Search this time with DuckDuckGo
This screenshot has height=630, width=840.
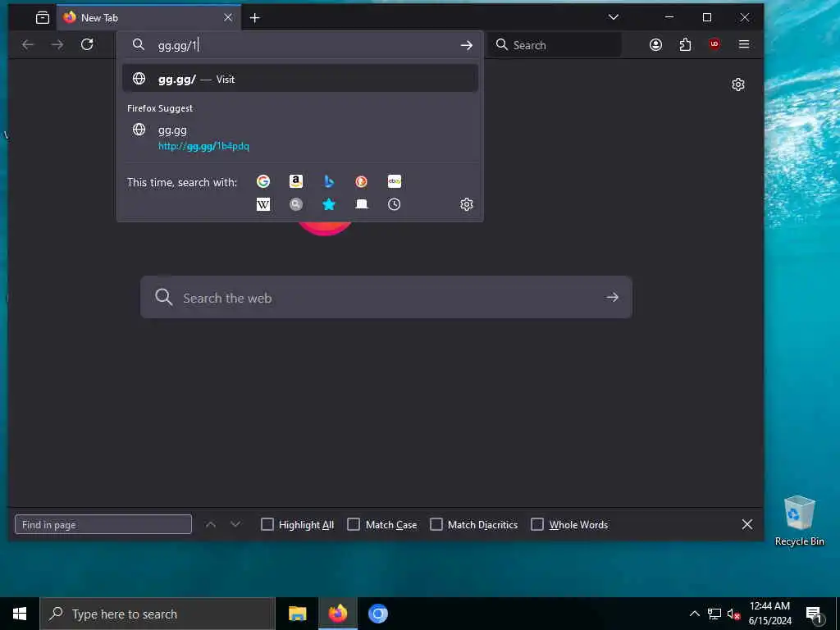[362, 181]
